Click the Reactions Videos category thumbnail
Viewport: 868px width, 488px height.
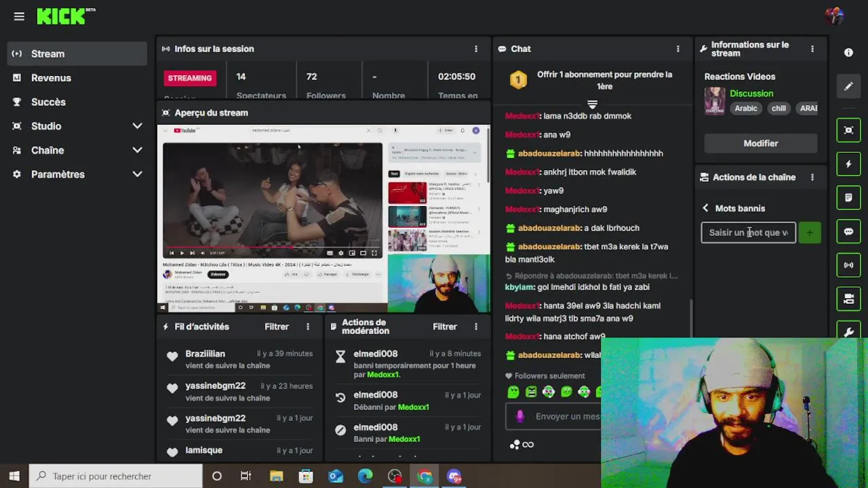pyautogui.click(x=715, y=101)
